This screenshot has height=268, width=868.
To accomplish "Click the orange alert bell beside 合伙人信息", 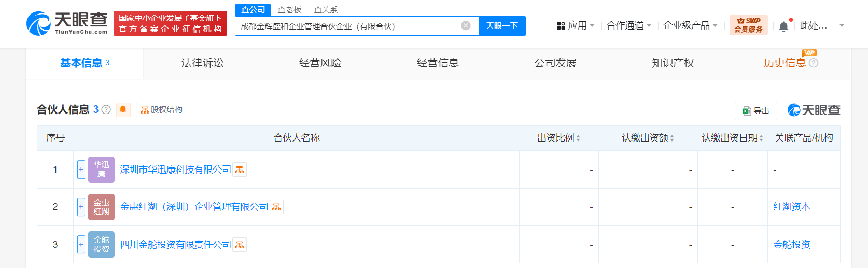I will pyautogui.click(x=123, y=110).
